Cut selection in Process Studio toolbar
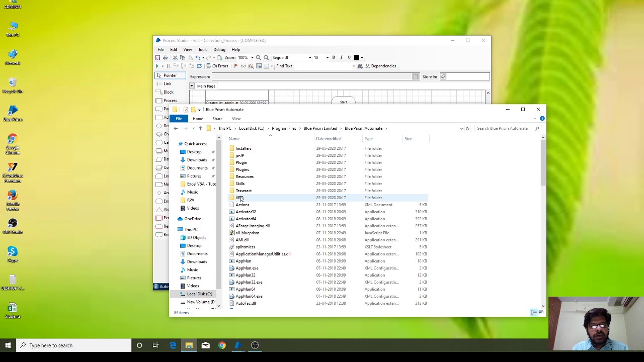This screenshot has height=362, width=644. pos(175,58)
